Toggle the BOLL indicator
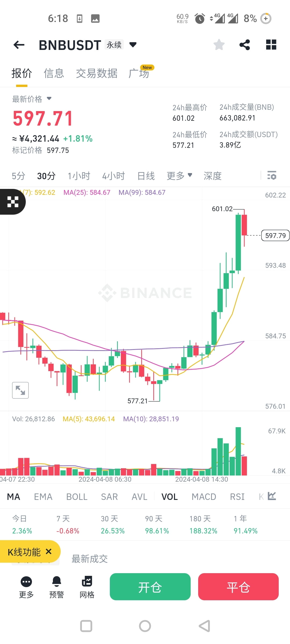This screenshot has width=290, height=644. pos(77,497)
